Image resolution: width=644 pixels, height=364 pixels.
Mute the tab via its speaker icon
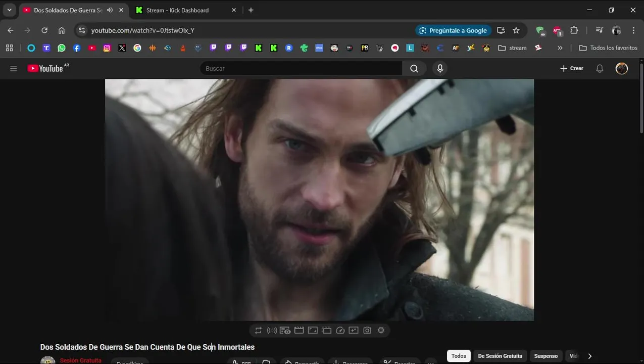(110, 10)
